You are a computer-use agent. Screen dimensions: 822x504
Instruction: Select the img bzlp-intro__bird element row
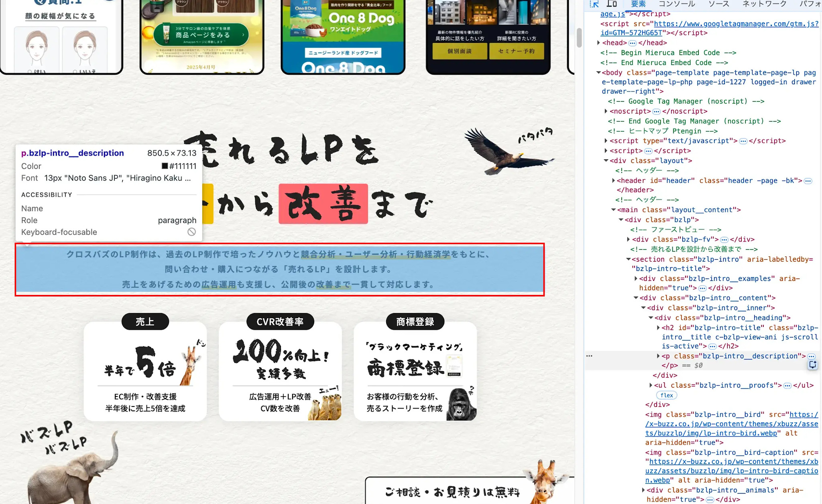732,429
